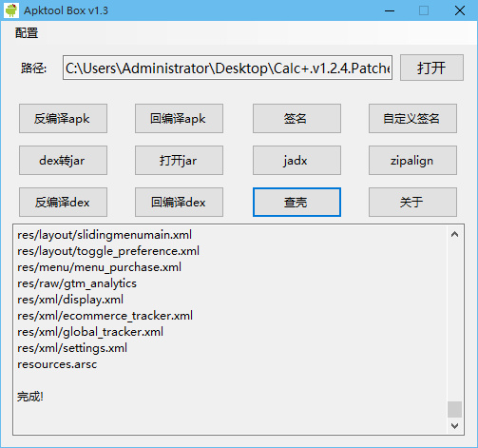Minimize the Apktool Box window
Screen dimensions: 478x448
[x=390, y=10]
